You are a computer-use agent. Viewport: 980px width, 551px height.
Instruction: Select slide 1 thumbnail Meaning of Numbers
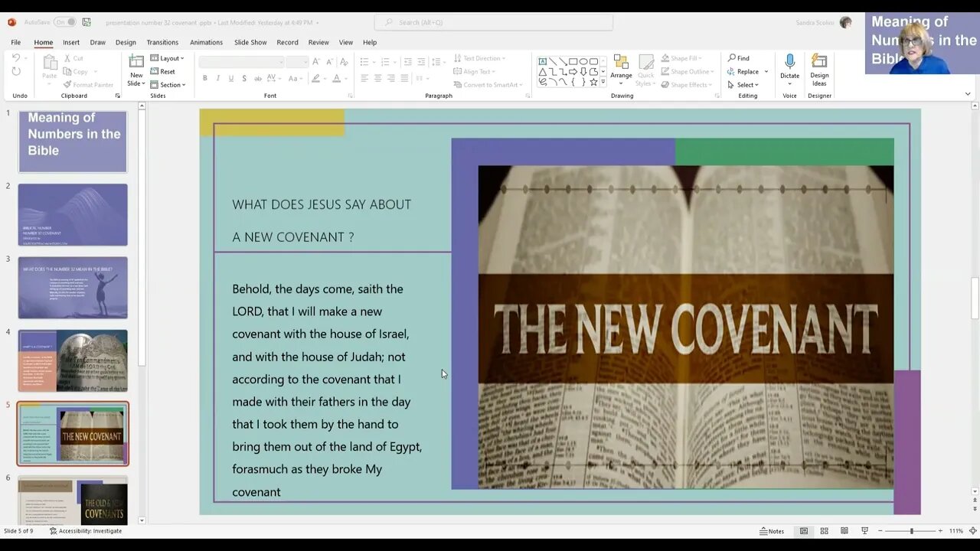pos(73,142)
